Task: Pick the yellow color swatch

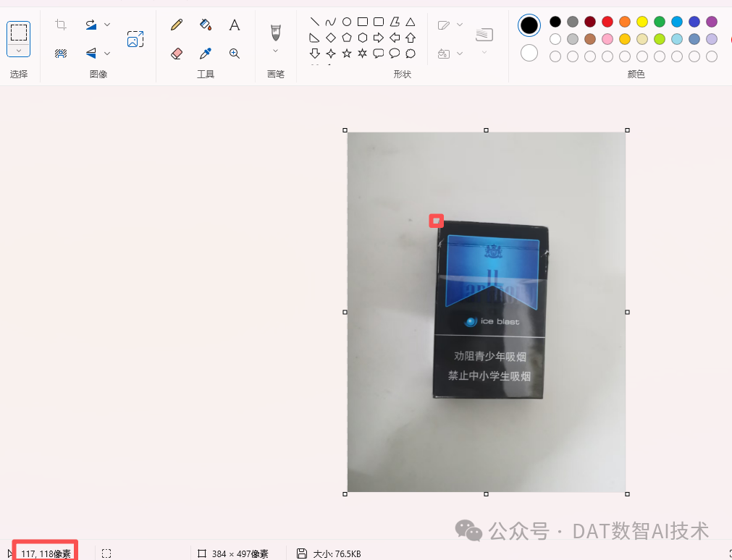Action: point(642,22)
